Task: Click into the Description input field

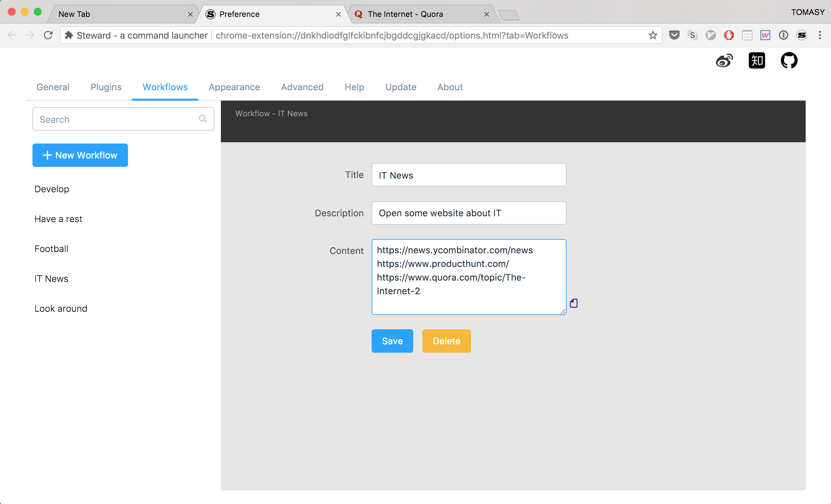Action: pyautogui.click(x=468, y=213)
